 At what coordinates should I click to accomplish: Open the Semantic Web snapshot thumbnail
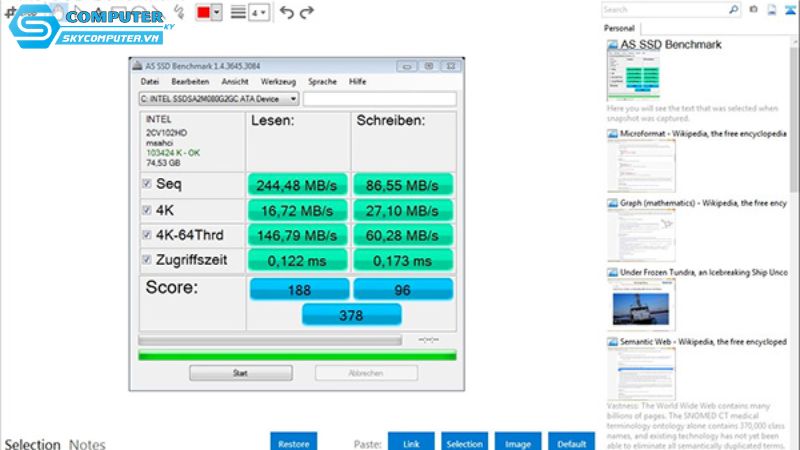(641, 374)
